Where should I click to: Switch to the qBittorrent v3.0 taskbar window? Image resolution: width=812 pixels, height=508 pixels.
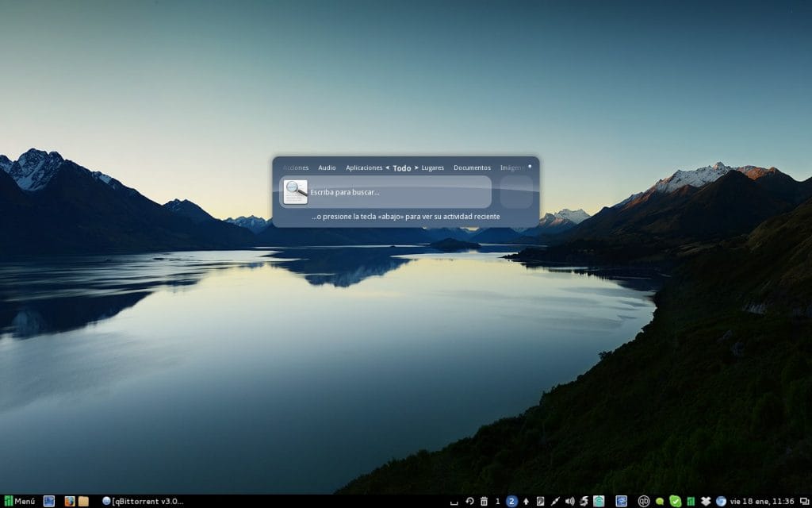pos(143,502)
